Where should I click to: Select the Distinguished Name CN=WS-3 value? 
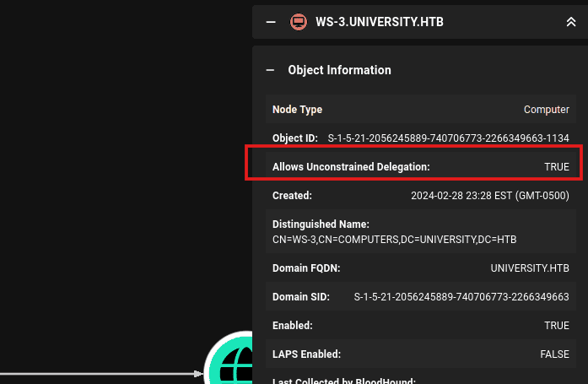tap(394, 240)
